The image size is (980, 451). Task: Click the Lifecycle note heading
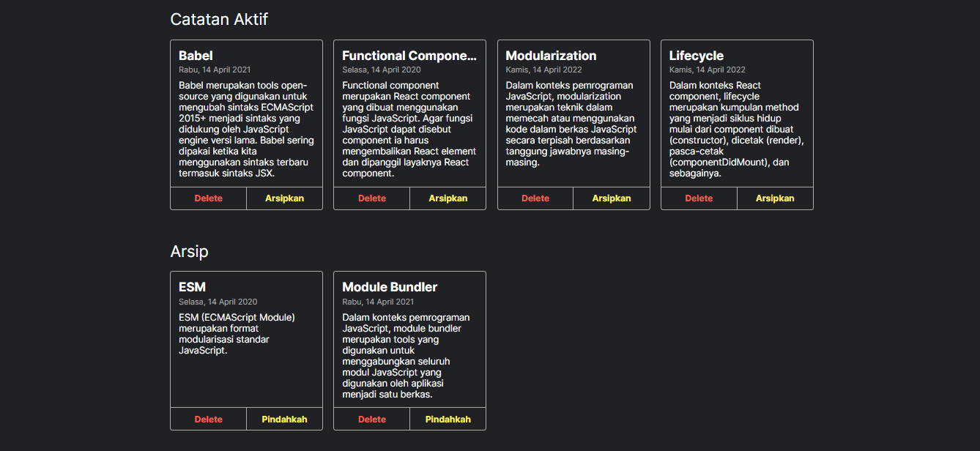pos(695,56)
